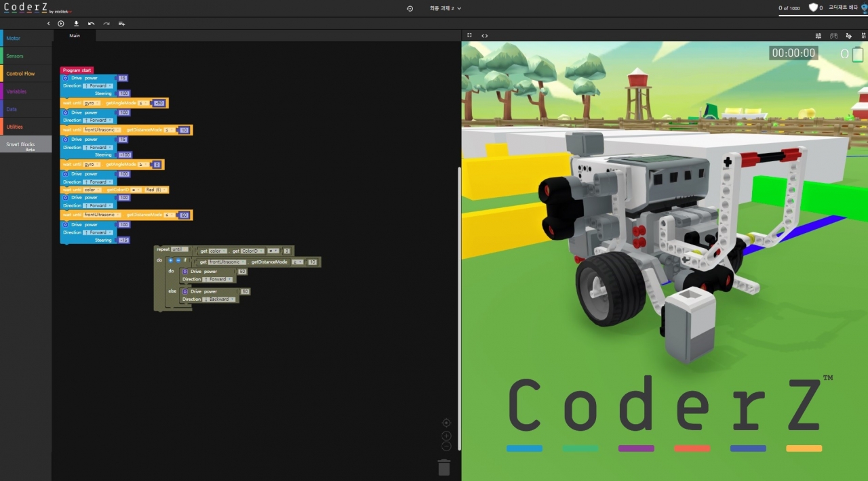The height and width of the screenshot is (481, 868).
Task: Open the Sensors block category
Action: (15, 56)
